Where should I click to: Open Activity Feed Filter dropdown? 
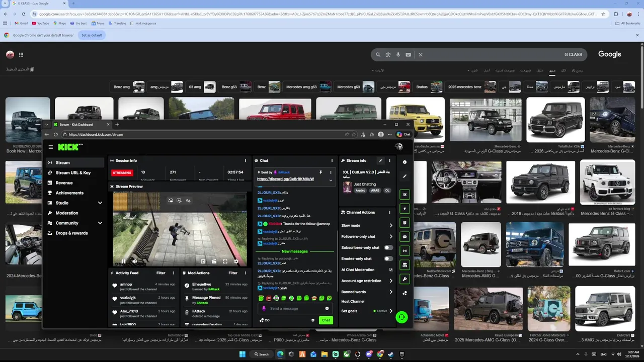(161, 273)
